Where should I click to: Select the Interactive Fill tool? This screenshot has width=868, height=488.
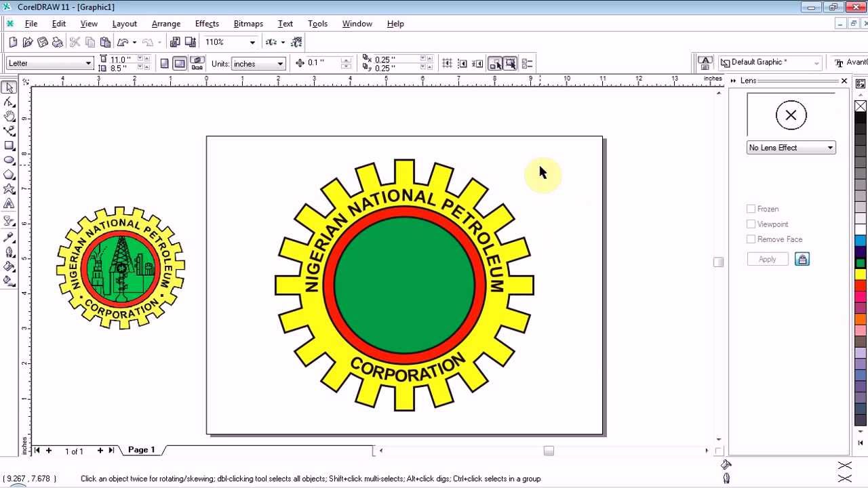[x=9, y=281]
